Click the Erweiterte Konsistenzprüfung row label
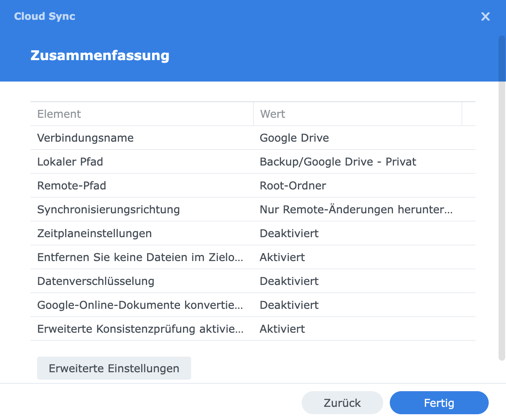The height and width of the screenshot is (420, 506). point(140,329)
